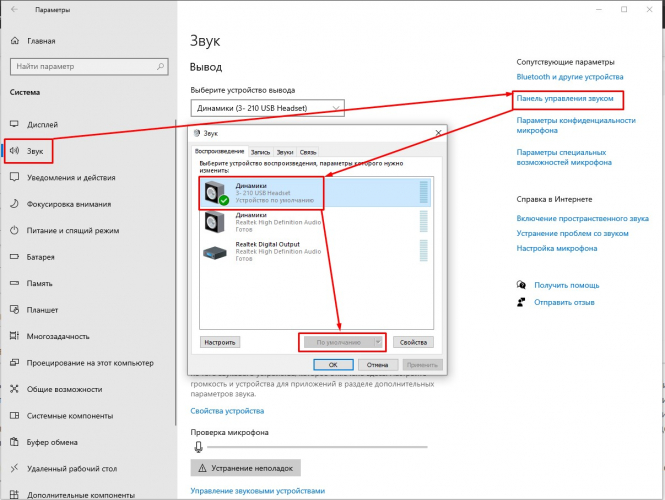
Task: Click the Display (Дисплей) monitor icon in sidebar
Action: click(x=15, y=125)
